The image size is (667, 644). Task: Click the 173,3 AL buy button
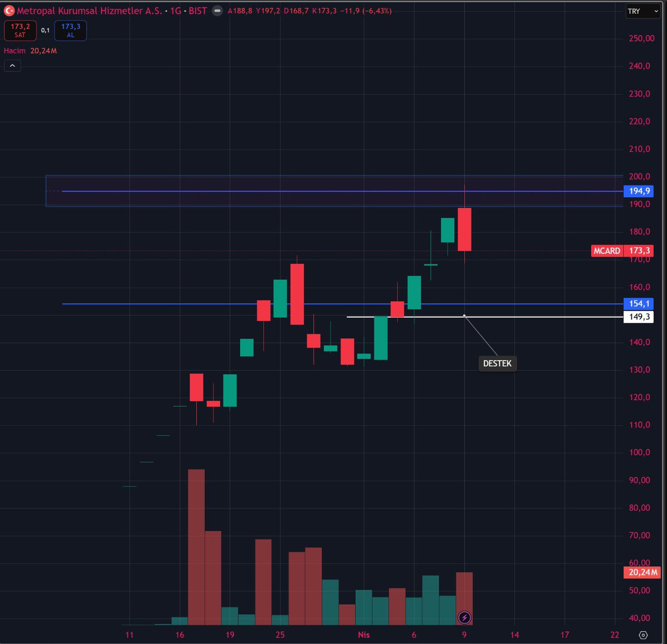pos(71,31)
